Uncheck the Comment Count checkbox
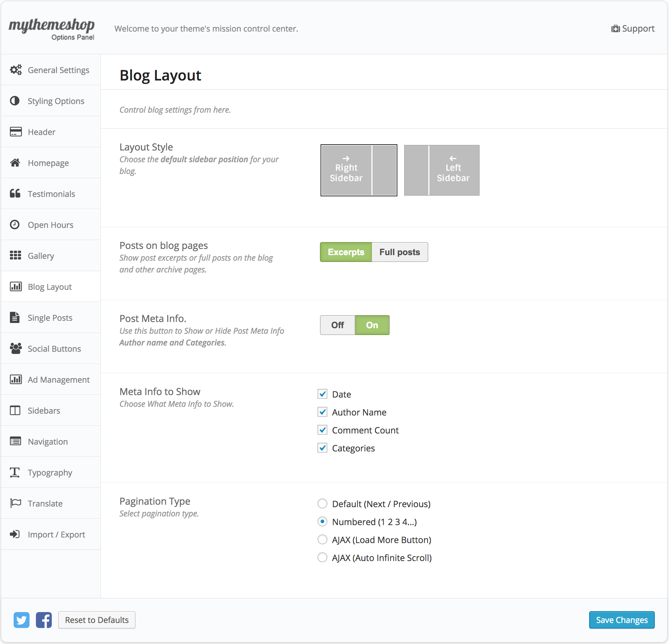 point(322,430)
